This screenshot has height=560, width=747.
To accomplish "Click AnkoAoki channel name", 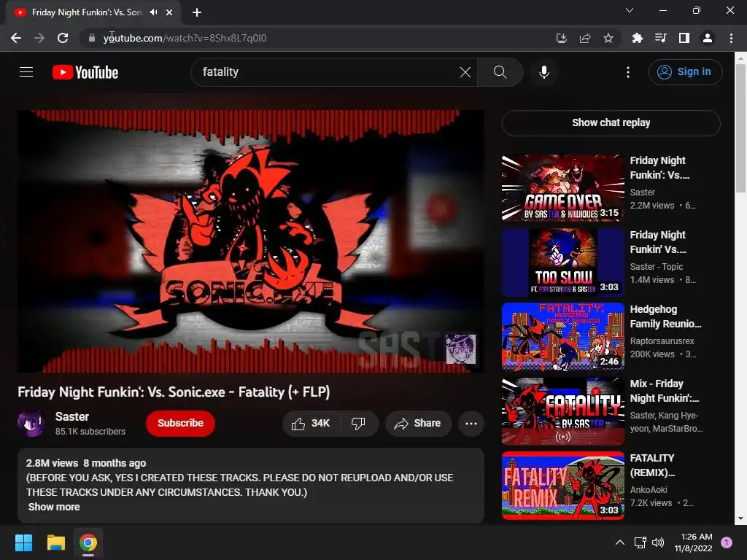I will point(649,489).
